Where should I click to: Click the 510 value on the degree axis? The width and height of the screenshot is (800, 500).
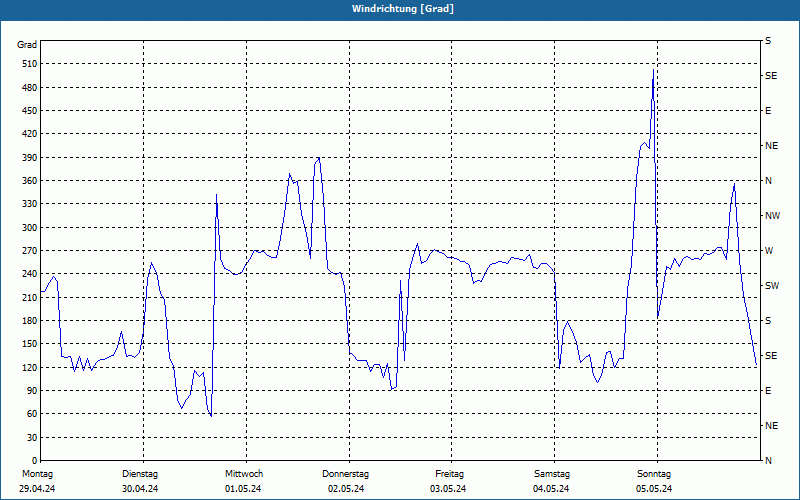[x=30, y=64]
